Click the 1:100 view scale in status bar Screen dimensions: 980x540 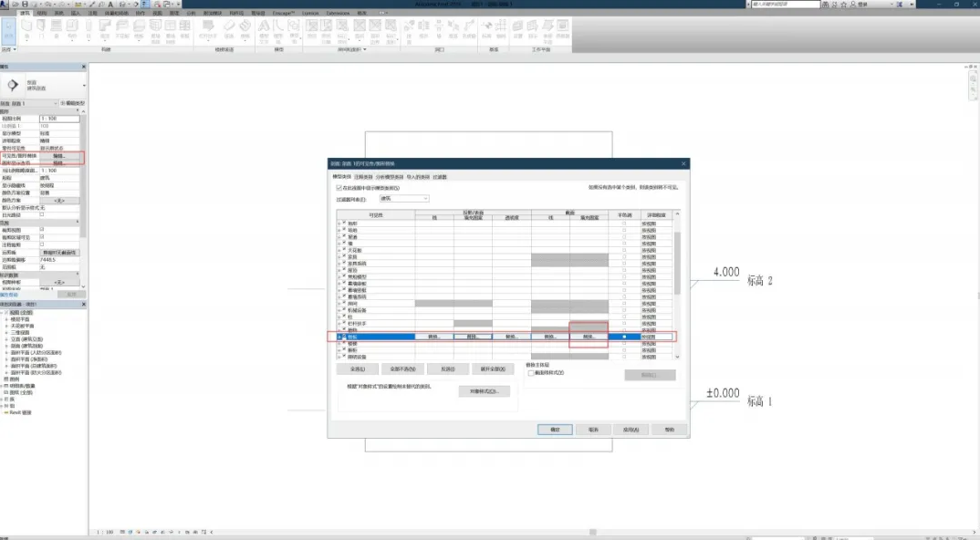[x=105, y=532]
